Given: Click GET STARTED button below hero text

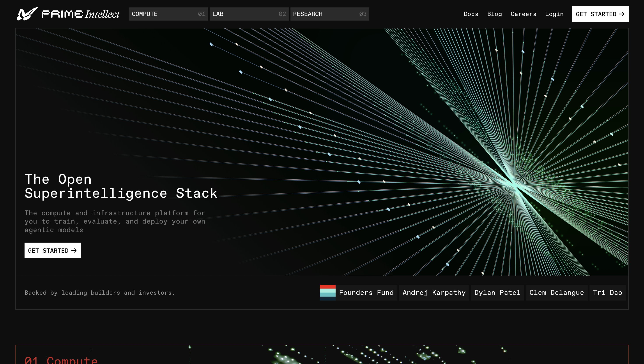Looking at the screenshot, I should [53, 250].
